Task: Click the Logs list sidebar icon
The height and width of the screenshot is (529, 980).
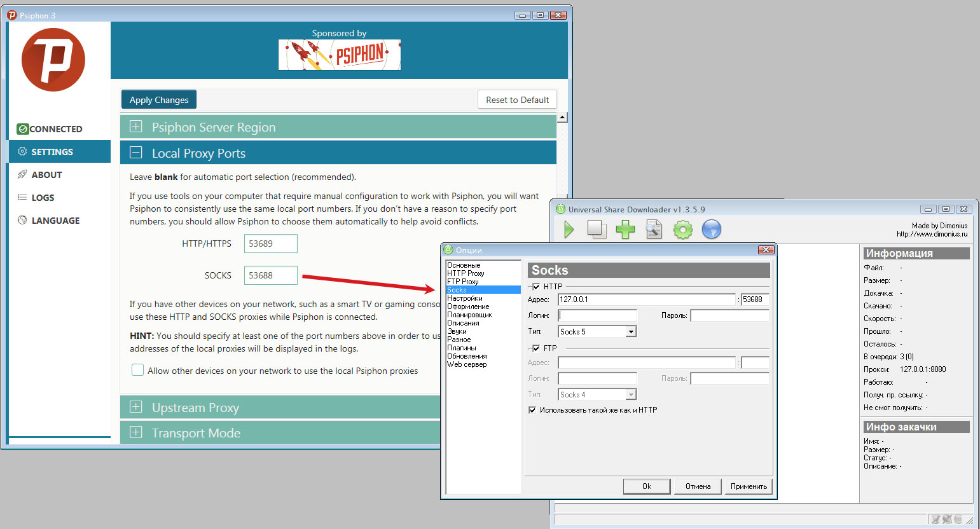Action: click(22, 197)
